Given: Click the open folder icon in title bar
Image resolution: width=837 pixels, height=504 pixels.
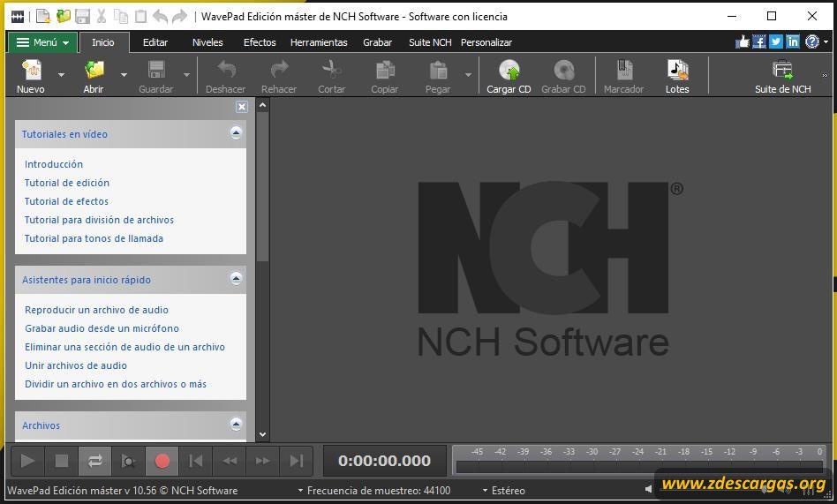Looking at the screenshot, I should [63, 17].
